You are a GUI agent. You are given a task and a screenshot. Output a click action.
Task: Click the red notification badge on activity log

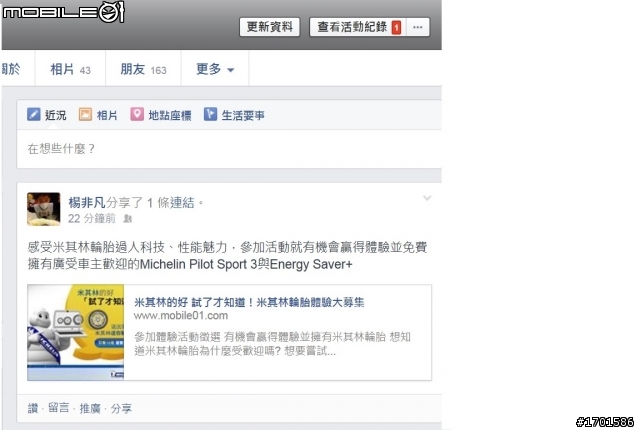coord(396,27)
